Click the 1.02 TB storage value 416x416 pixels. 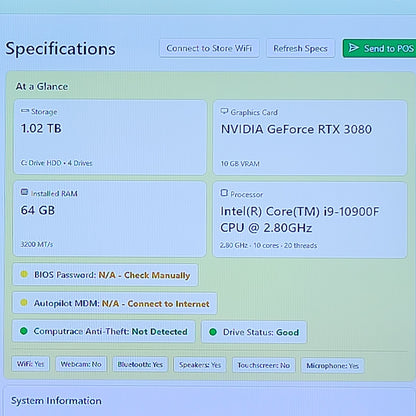[41, 128]
